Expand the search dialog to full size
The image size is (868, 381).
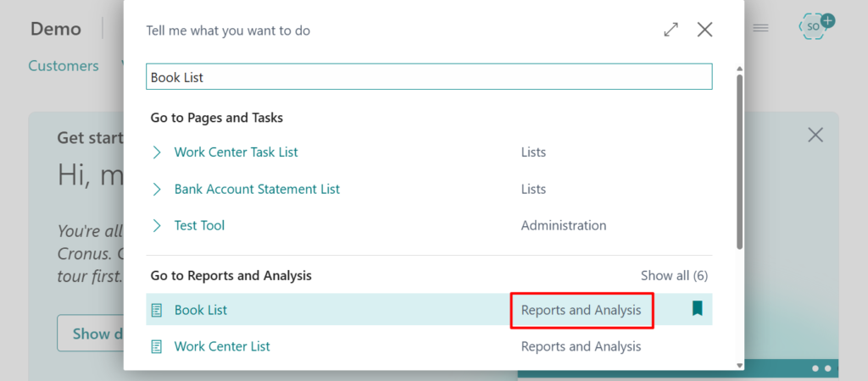(x=670, y=30)
